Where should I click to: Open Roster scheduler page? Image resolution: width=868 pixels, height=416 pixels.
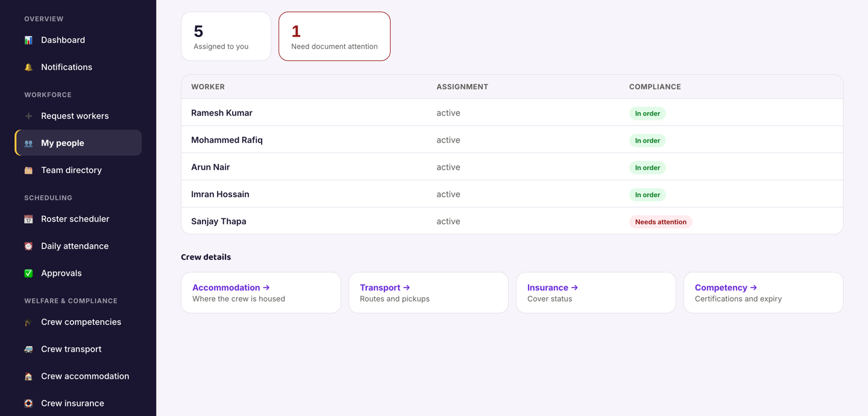[78, 219]
